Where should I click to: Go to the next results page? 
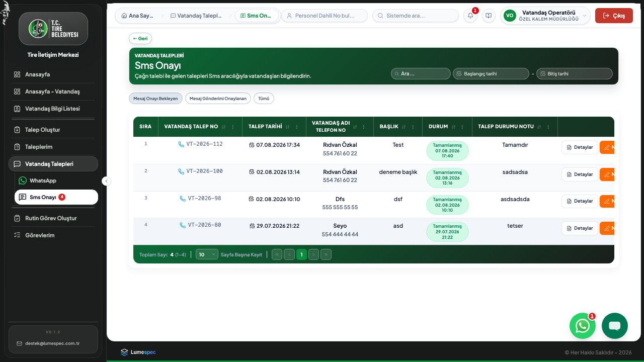pyautogui.click(x=313, y=254)
